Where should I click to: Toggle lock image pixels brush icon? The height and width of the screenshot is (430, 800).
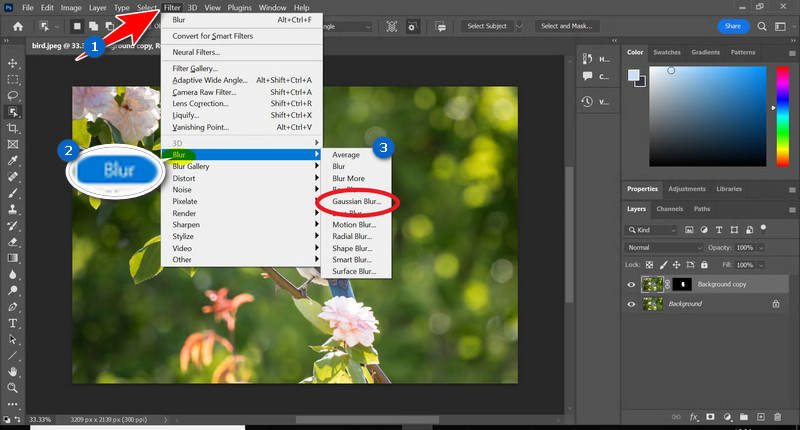[663, 265]
